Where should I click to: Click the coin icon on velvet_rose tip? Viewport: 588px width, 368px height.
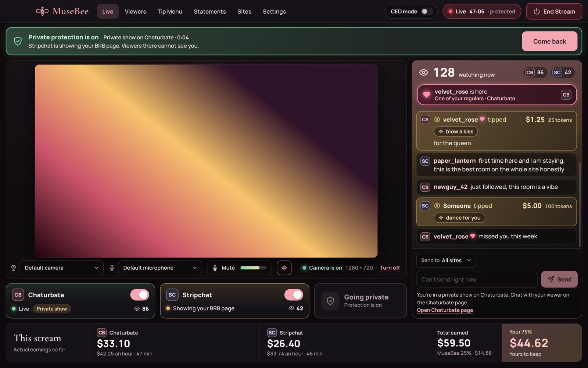pyautogui.click(x=437, y=120)
